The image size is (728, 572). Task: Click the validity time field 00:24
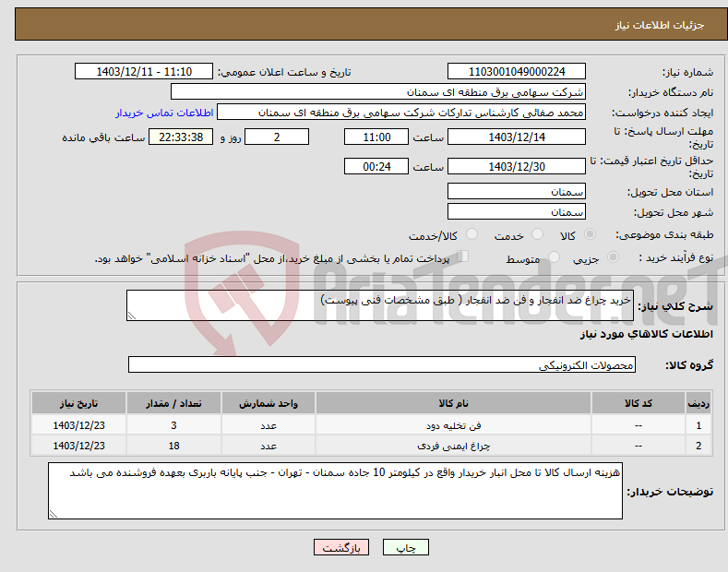376,166
